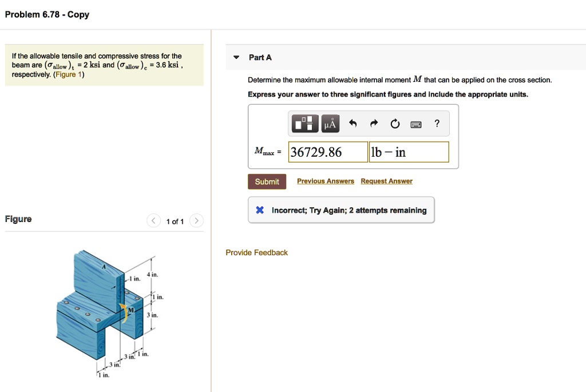The image size is (586, 392).
Task: Click the Mmax value input field
Action: point(328,152)
